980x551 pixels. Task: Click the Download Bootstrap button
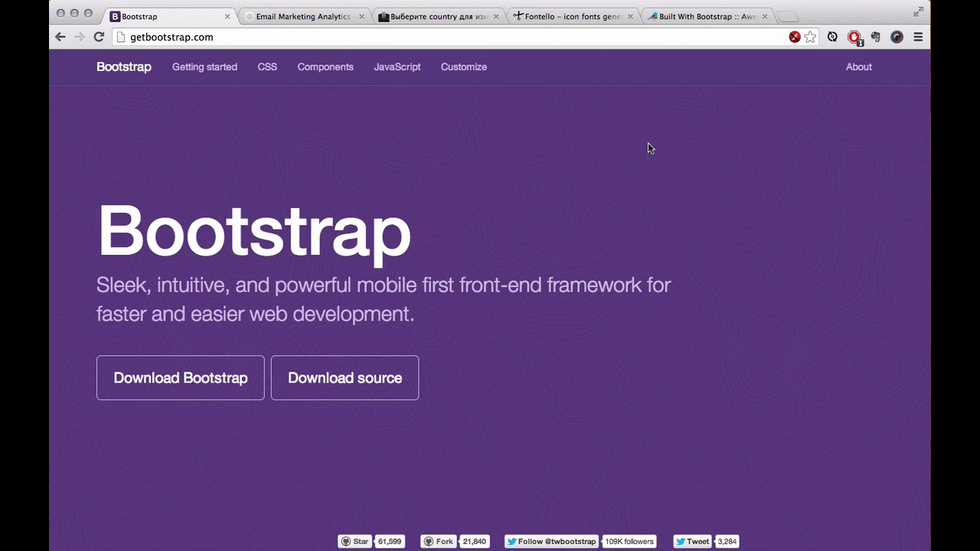pyautogui.click(x=181, y=377)
